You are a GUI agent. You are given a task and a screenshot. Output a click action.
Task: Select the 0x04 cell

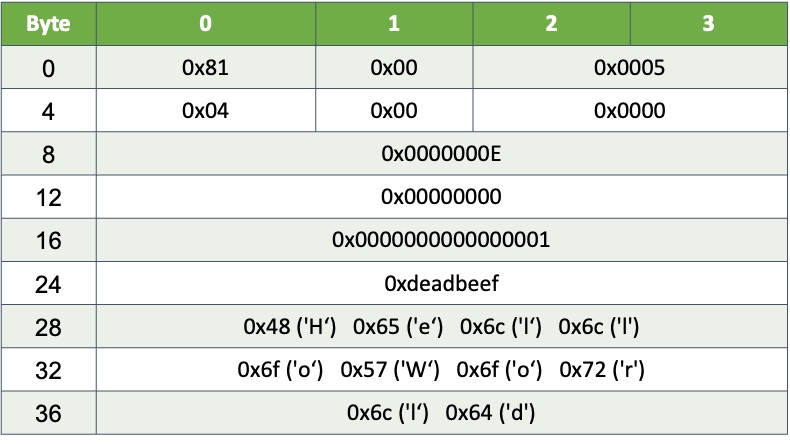[205, 111]
